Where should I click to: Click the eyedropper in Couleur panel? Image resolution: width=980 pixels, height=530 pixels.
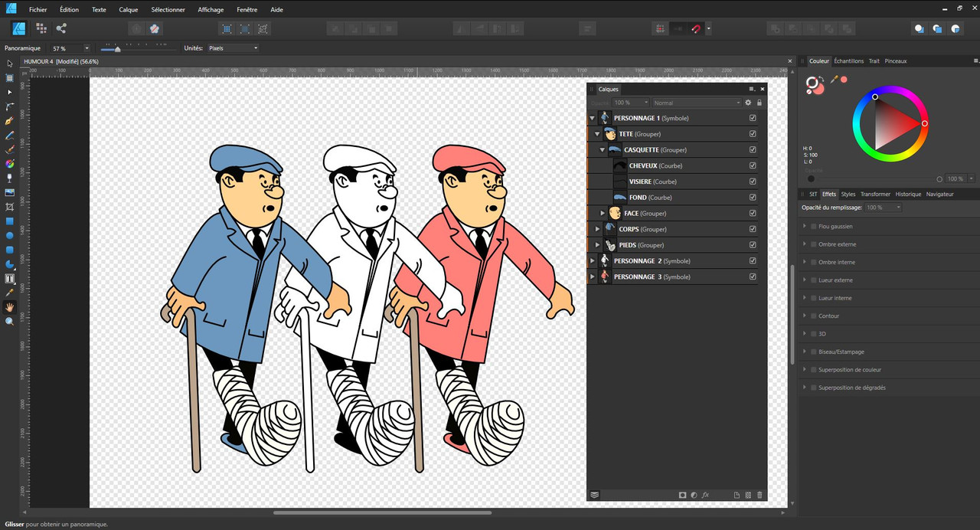click(834, 79)
